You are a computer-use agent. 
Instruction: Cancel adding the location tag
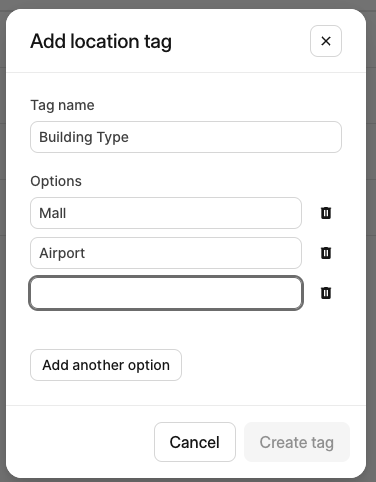pos(195,442)
